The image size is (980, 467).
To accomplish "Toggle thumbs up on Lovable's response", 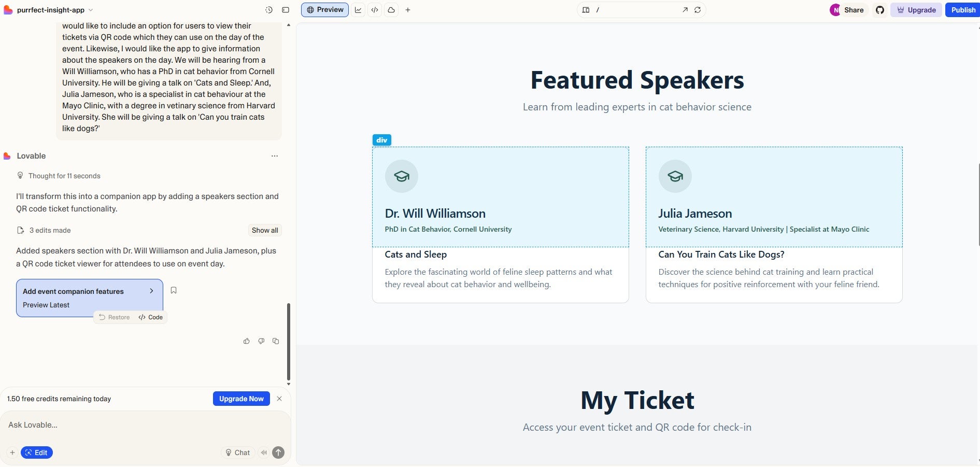I will [x=247, y=341].
